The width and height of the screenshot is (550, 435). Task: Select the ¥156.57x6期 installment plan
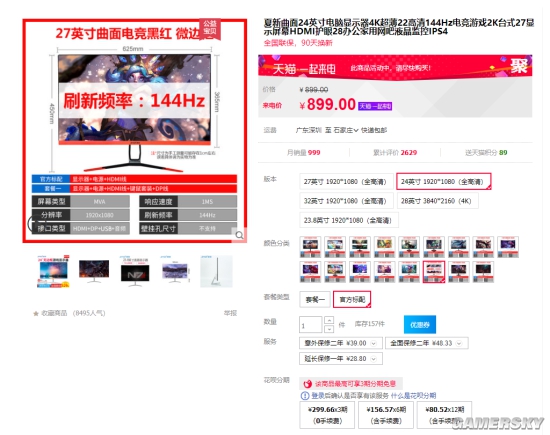pyautogui.click(x=385, y=415)
